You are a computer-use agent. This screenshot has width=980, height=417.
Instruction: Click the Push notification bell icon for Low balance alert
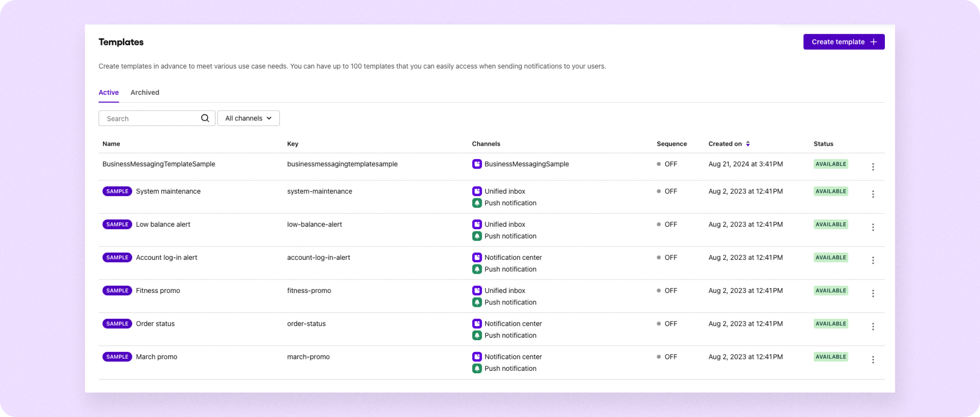click(477, 236)
